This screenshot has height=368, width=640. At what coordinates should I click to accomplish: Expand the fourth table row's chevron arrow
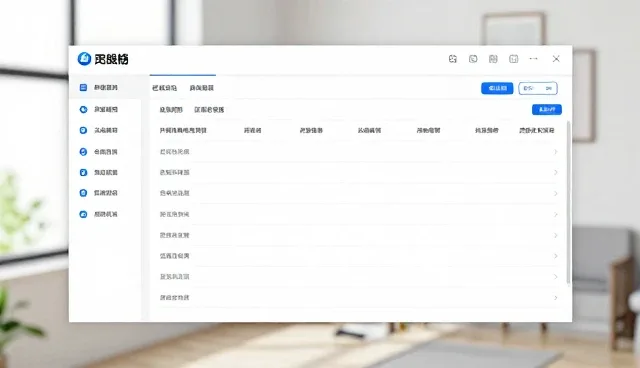click(x=556, y=214)
